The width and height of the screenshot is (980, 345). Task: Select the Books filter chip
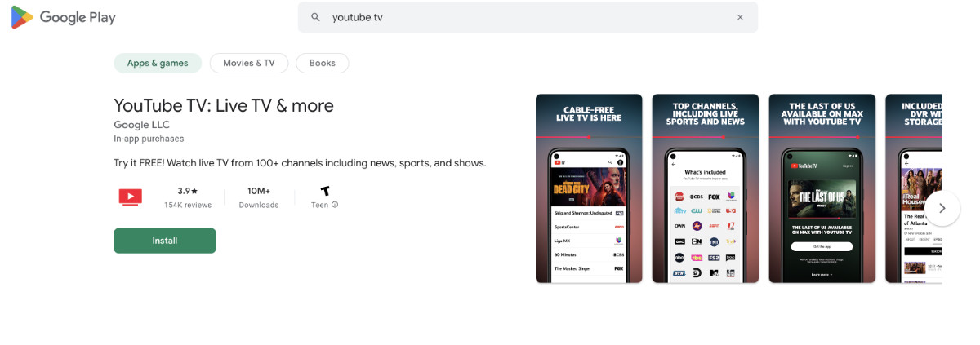(323, 63)
